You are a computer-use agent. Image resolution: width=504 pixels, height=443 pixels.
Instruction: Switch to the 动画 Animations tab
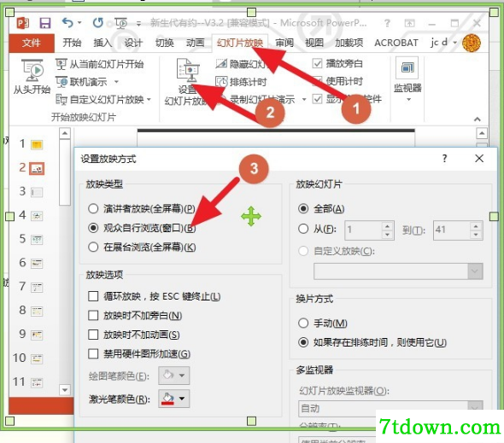click(195, 43)
